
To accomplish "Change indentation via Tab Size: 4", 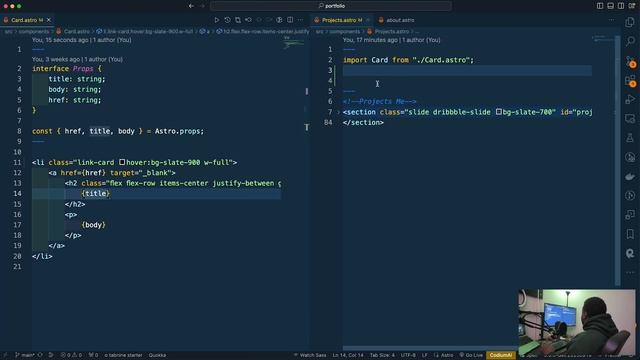I will coord(382,355).
